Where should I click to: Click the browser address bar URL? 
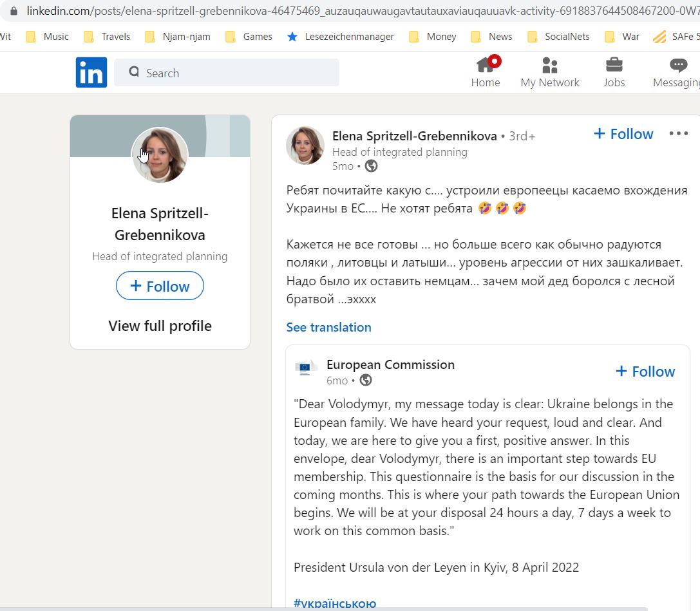coord(363,11)
